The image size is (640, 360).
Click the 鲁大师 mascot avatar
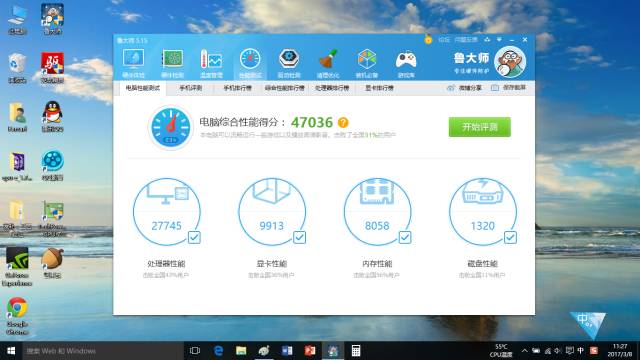pyautogui.click(x=510, y=62)
